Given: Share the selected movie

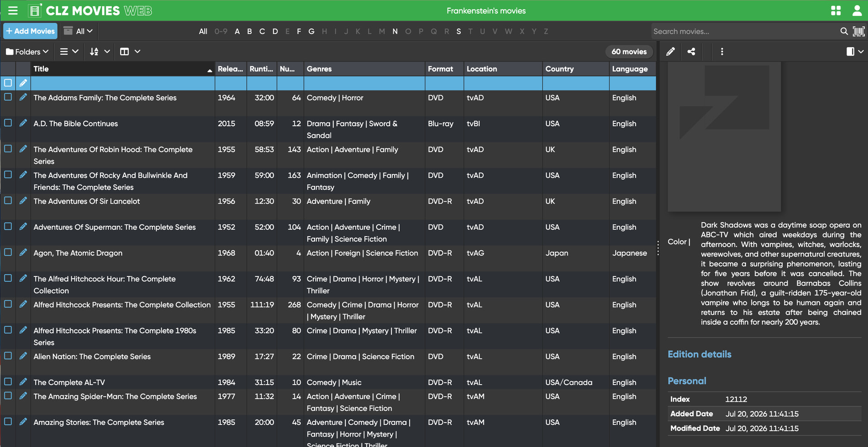Looking at the screenshot, I should [691, 52].
